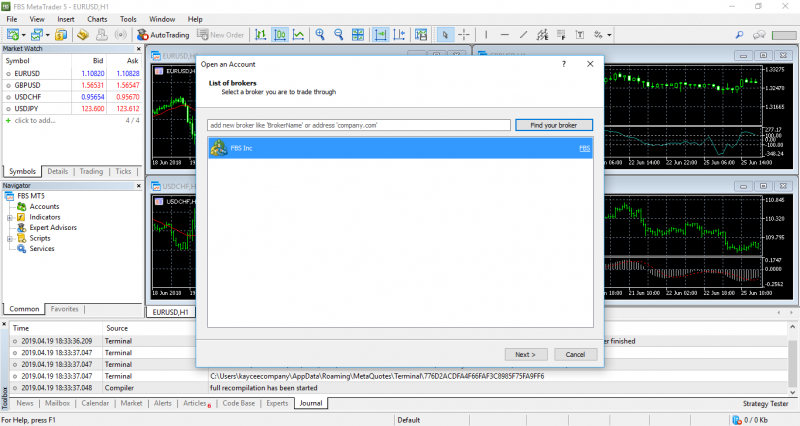This screenshot has width=800, height=426.
Task: Open the chat bubbles icon
Action: pos(759,35)
